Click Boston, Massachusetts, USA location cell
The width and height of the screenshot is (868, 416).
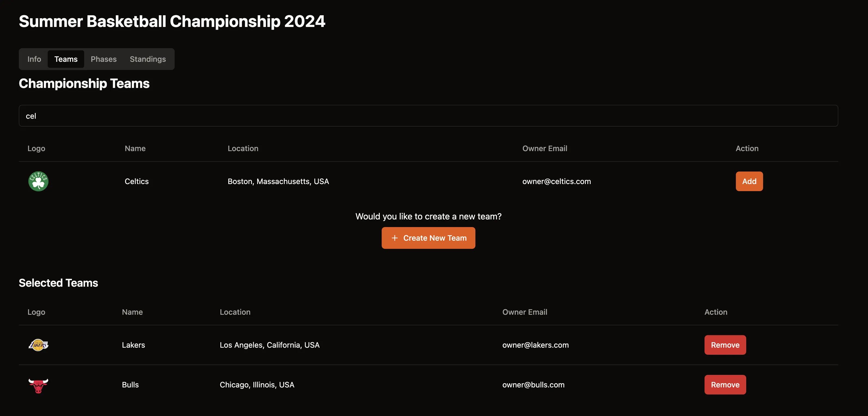[x=278, y=181]
